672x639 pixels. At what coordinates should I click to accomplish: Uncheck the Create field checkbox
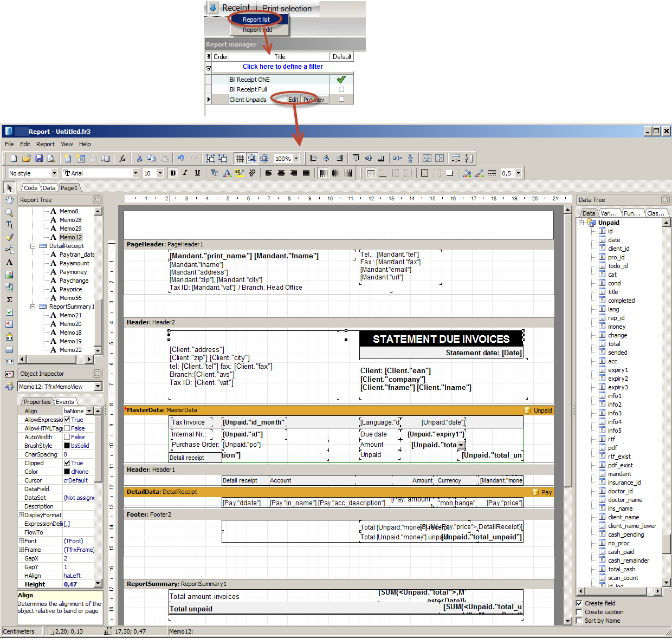(579, 603)
